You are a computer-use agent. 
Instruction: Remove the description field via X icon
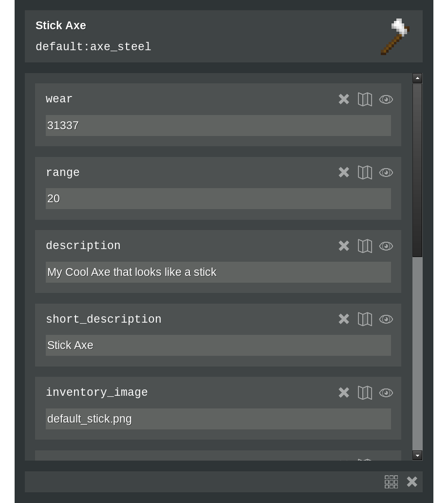pyautogui.click(x=344, y=246)
